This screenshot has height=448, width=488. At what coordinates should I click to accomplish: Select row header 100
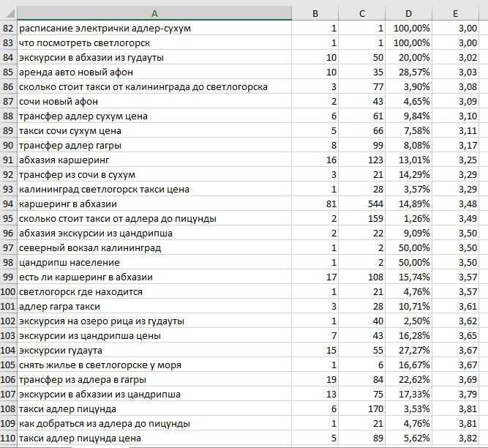click(x=8, y=291)
